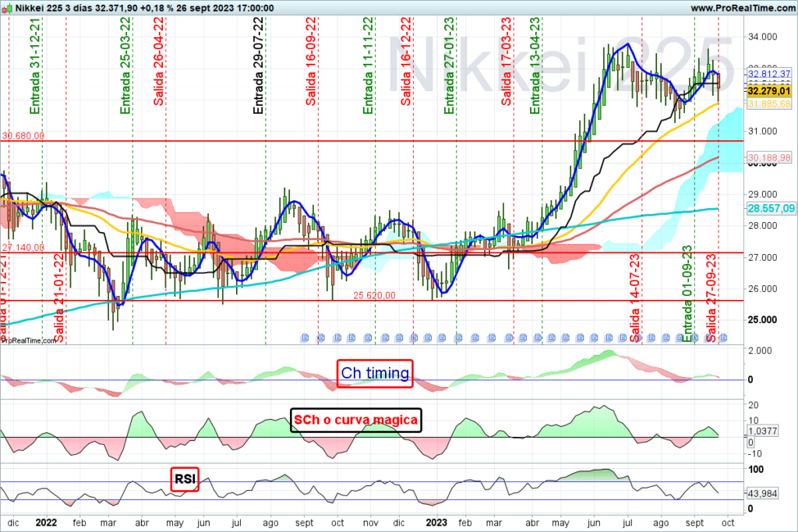
Task: Select the Entrada 11-11-22 marker label
Action: (368, 66)
